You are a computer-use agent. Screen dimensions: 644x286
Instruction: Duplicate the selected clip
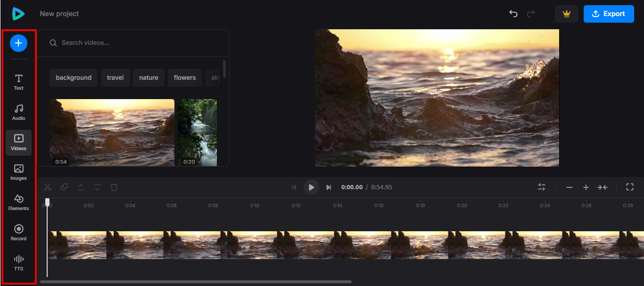point(64,187)
